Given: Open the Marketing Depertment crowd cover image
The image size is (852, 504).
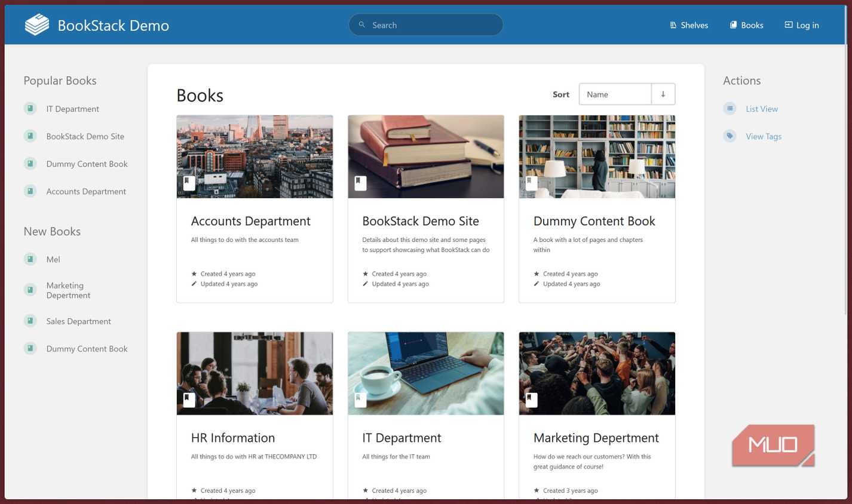Looking at the screenshot, I should (x=597, y=373).
